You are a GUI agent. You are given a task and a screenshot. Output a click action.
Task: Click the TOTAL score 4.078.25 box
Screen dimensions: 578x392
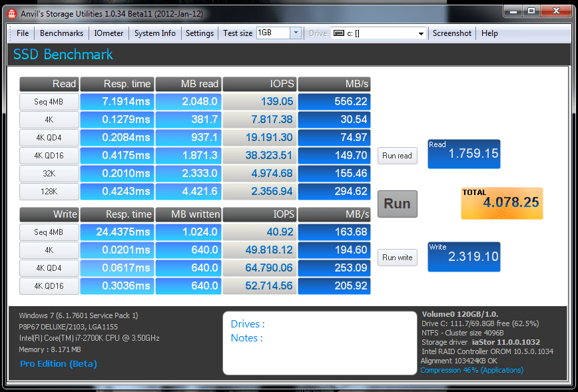tap(502, 204)
